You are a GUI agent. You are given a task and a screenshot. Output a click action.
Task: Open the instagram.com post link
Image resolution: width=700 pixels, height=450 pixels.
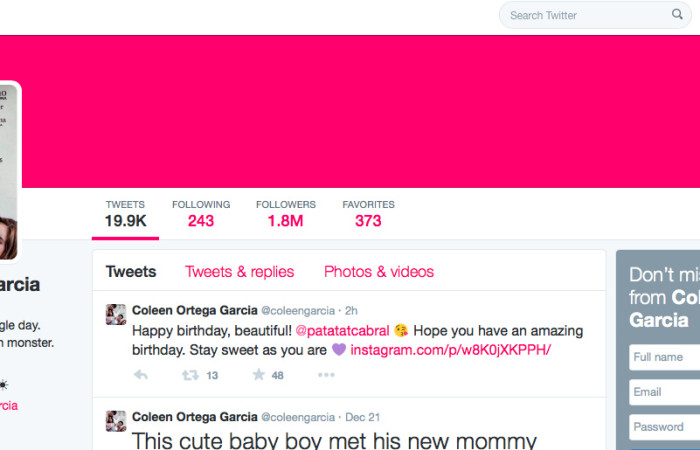click(x=451, y=350)
